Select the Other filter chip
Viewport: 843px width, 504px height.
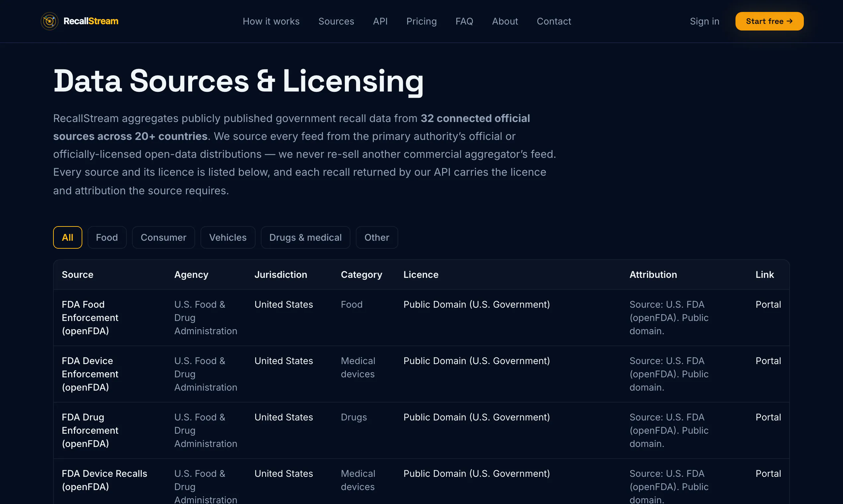(377, 237)
